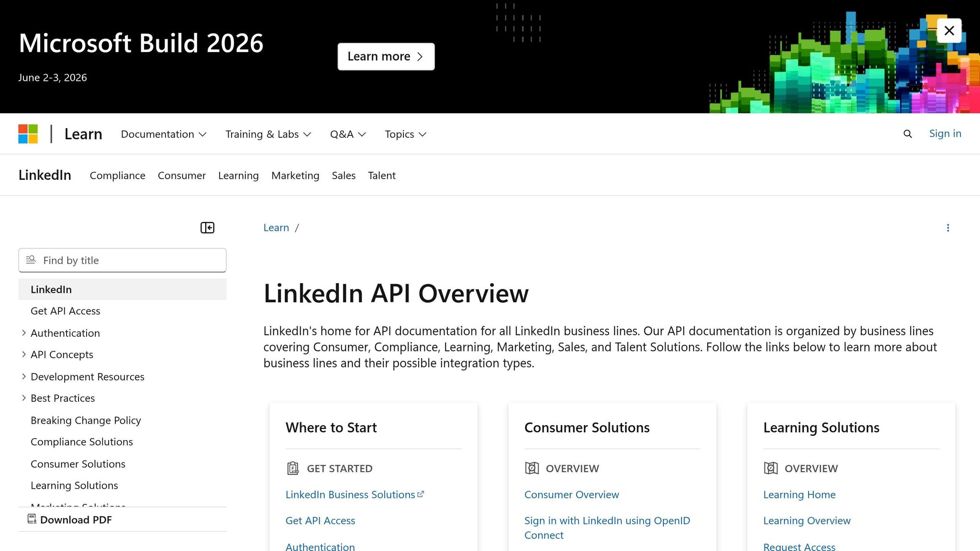Open the Topics dropdown
This screenshot has height=551, width=980.
(404, 134)
